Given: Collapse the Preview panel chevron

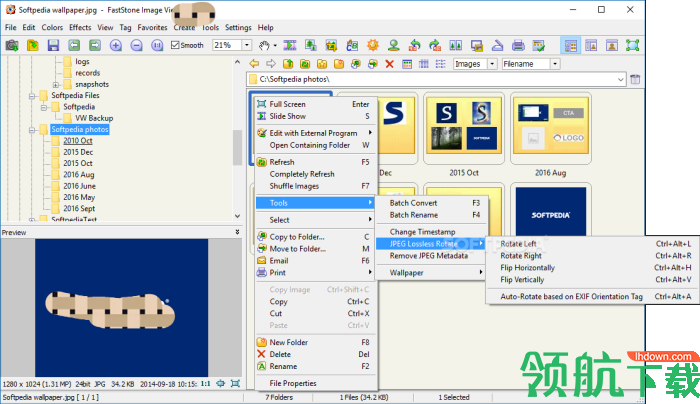Looking at the screenshot, I should 237,232.
